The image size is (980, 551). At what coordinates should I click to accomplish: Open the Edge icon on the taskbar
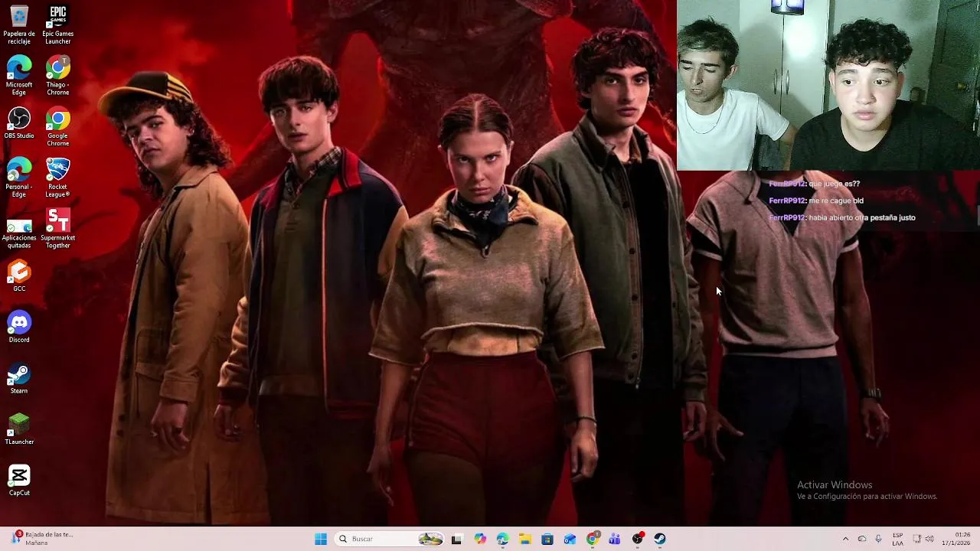pyautogui.click(x=502, y=539)
